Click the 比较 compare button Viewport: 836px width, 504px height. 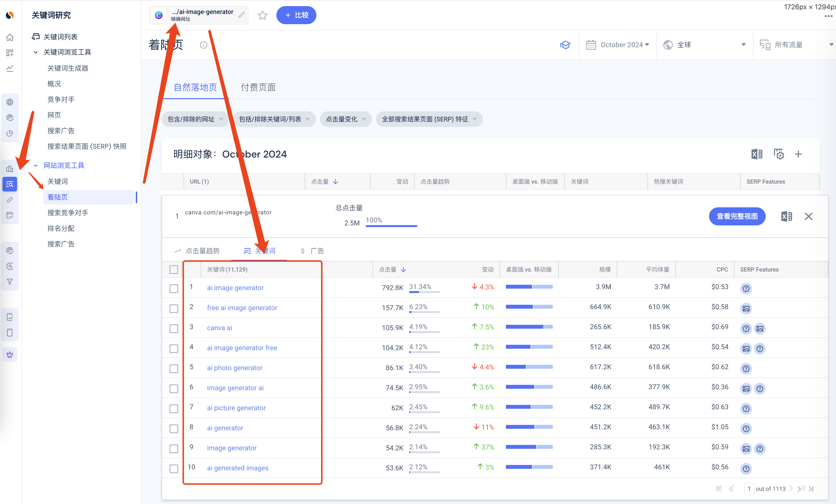coord(296,15)
